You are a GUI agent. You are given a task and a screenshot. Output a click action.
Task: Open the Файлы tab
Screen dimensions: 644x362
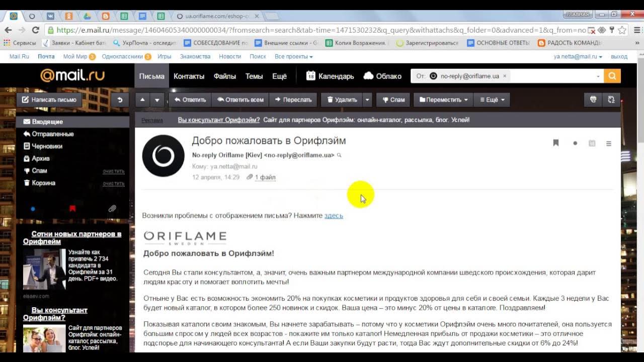[x=224, y=76]
